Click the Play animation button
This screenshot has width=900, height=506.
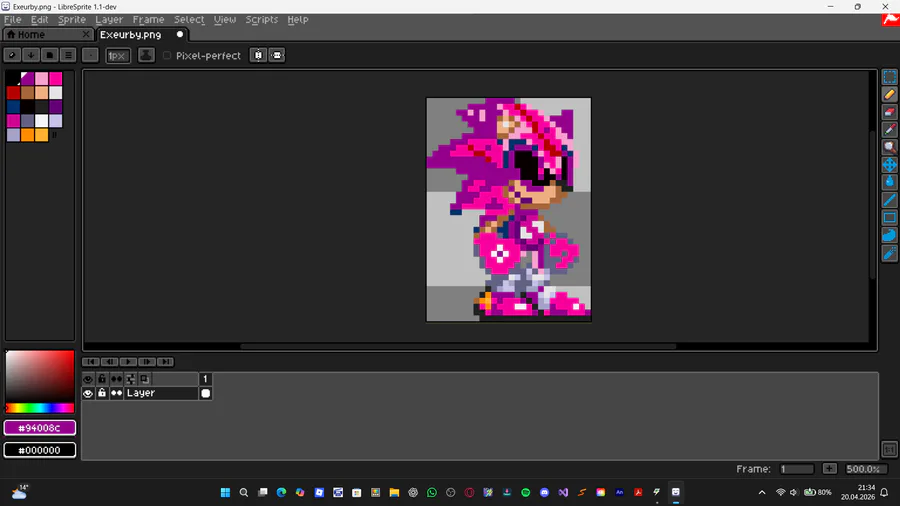pyautogui.click(x=128, y=362)
